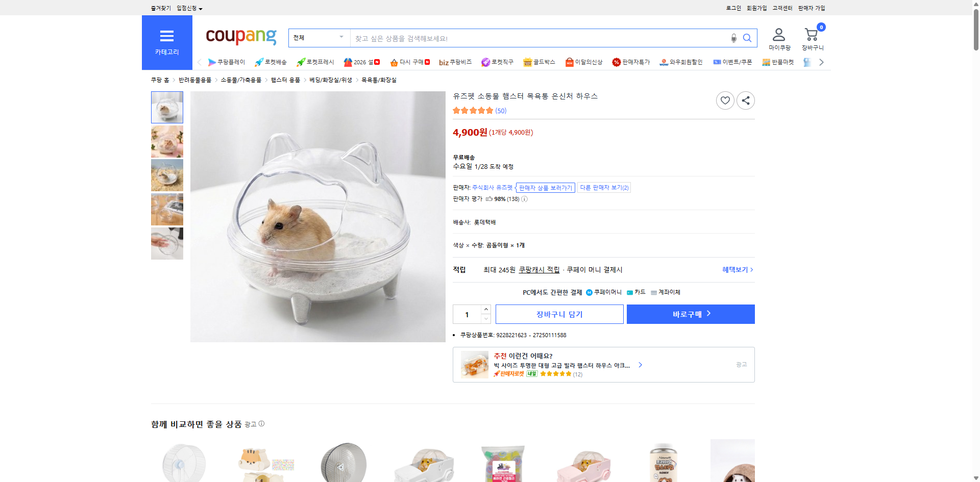Increase quantity with the stepper up arrow
Image resolution: width=980 pixels, height=482 pixels.
pos(485,309)
